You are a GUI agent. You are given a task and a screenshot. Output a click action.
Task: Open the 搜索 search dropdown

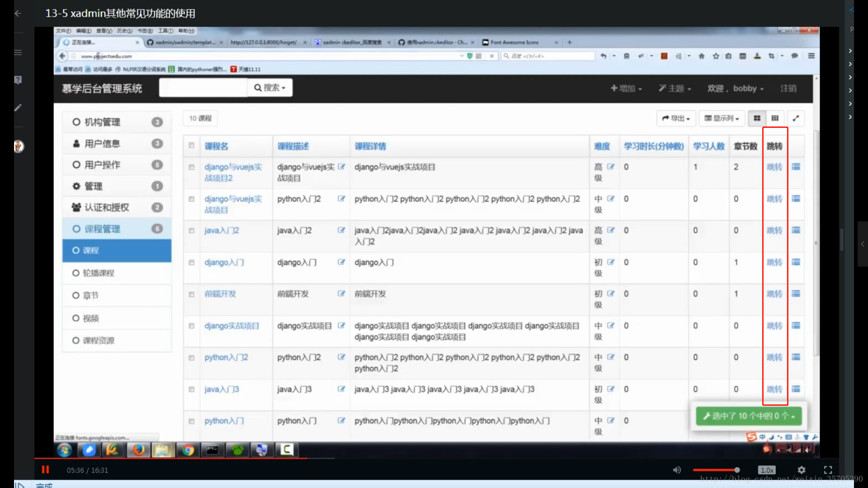pyautogui.click(x=270, y=88)
